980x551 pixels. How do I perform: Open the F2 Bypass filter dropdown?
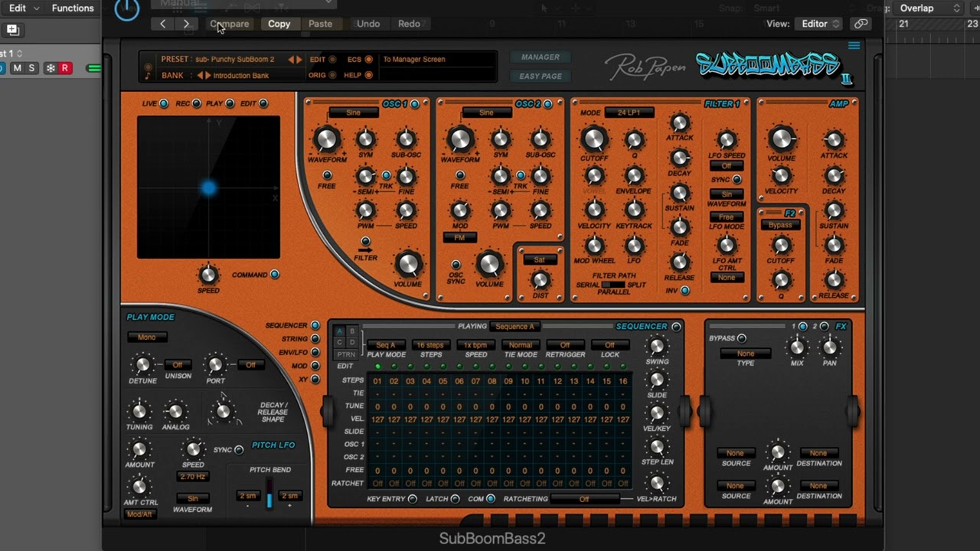click(x=780, y=225)
